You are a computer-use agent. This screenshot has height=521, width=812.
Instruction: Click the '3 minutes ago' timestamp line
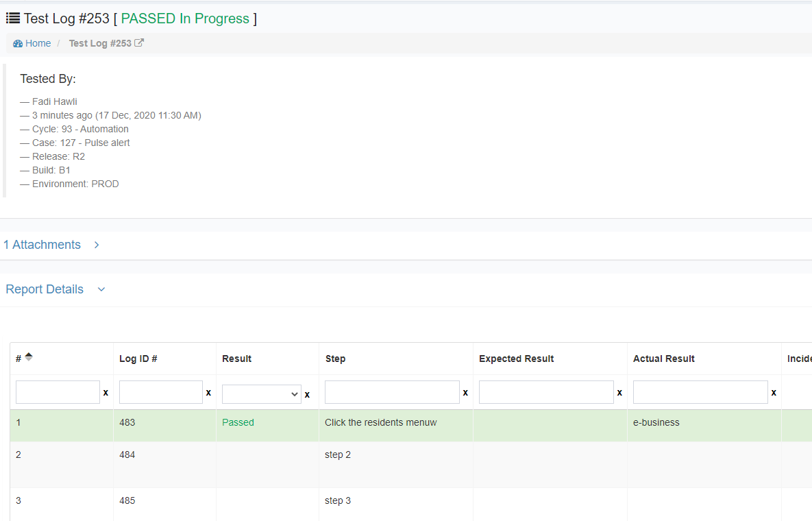pos(116,115)
